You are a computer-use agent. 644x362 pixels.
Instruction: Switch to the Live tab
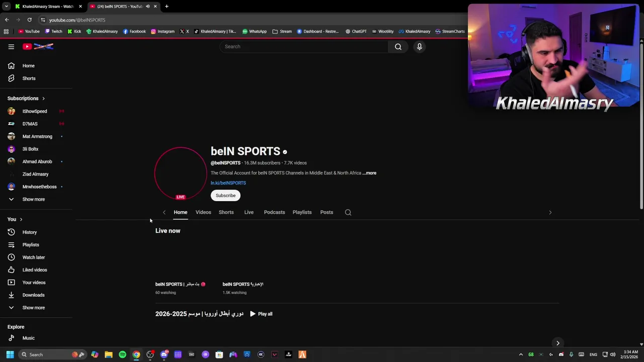click(249, 212)
